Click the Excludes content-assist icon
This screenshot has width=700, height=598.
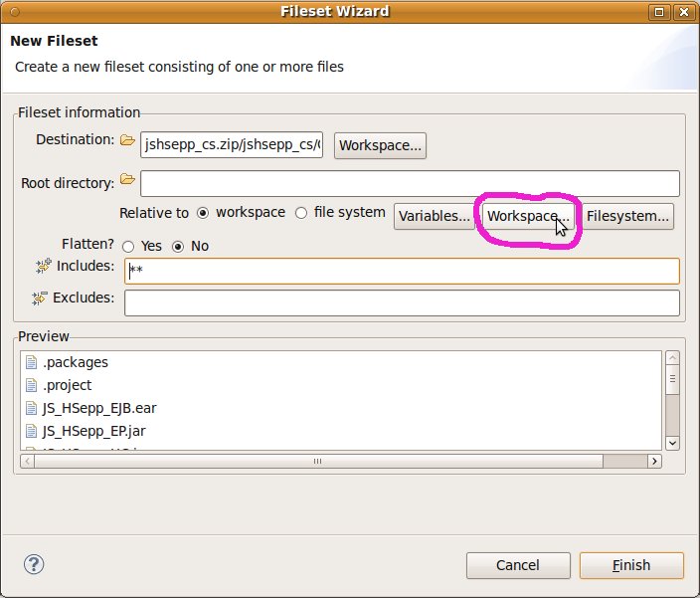click(40, 299)
